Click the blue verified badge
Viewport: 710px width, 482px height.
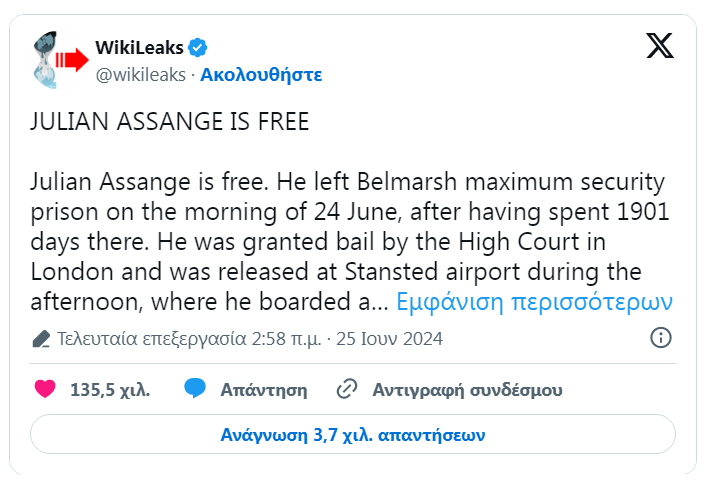[199, 47]
